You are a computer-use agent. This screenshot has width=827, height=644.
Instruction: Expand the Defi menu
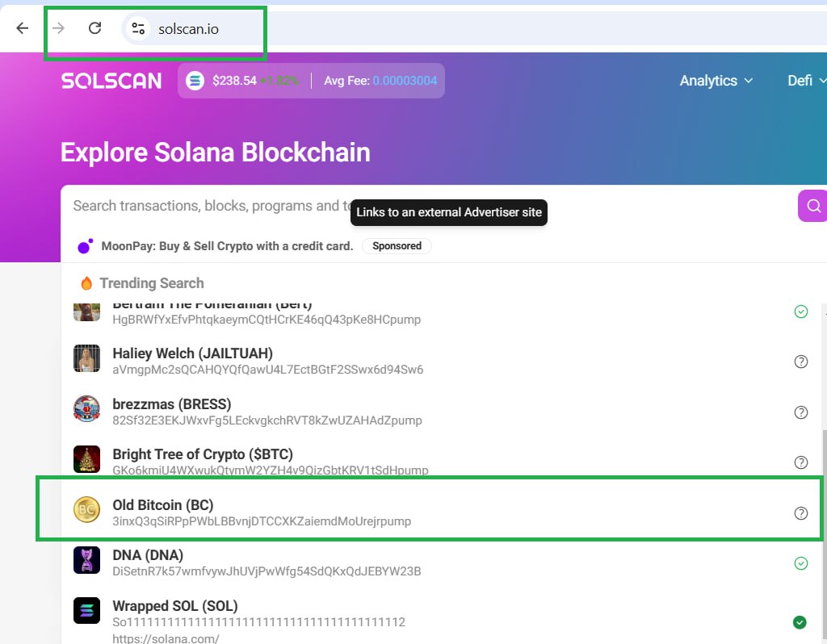(806, 81)
